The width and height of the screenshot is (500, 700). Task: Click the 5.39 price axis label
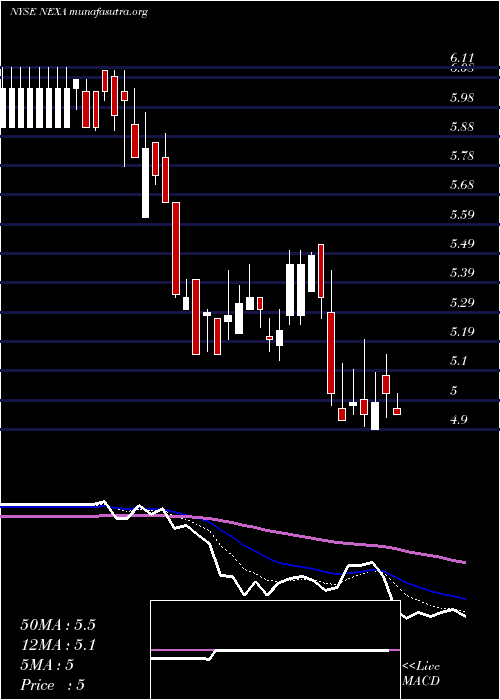tap(462, 273)
